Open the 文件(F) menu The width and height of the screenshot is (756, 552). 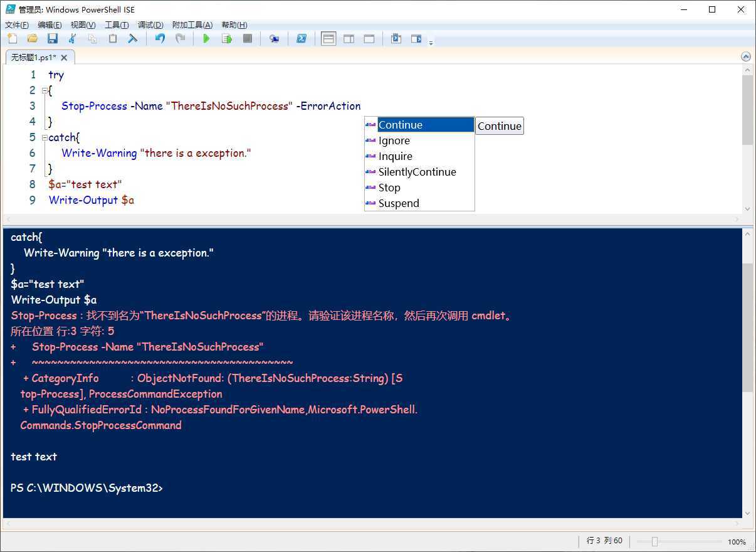pos(17,24)
